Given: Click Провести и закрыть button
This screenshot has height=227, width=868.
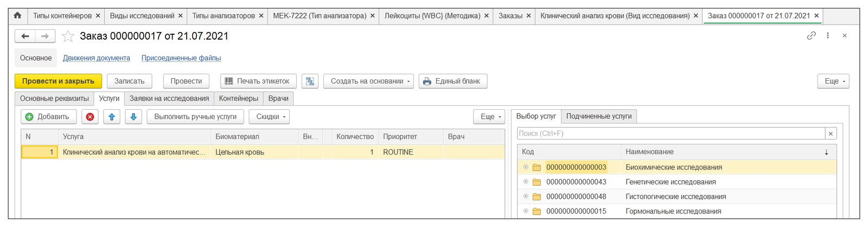Looking at the screenshot, I should tap(58, 81).
